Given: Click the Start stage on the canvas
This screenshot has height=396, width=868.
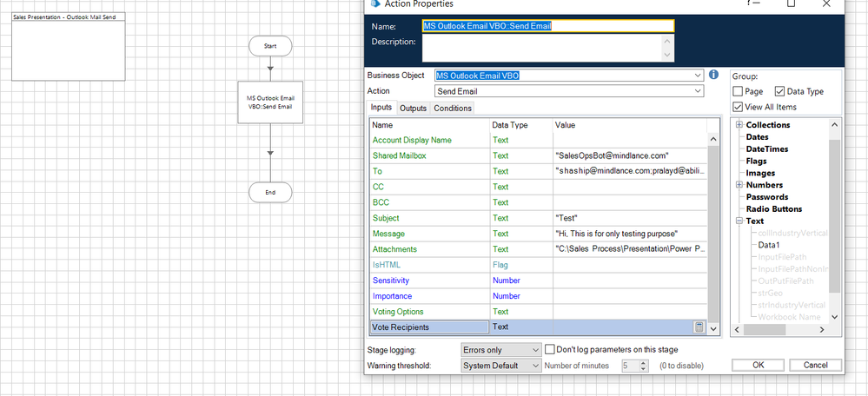Looking at the screenshot, I should [270, 46].
